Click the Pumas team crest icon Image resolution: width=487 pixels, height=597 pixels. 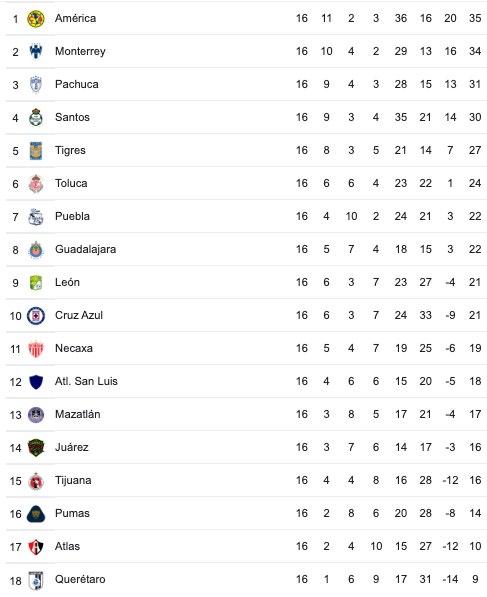point(36,514)
